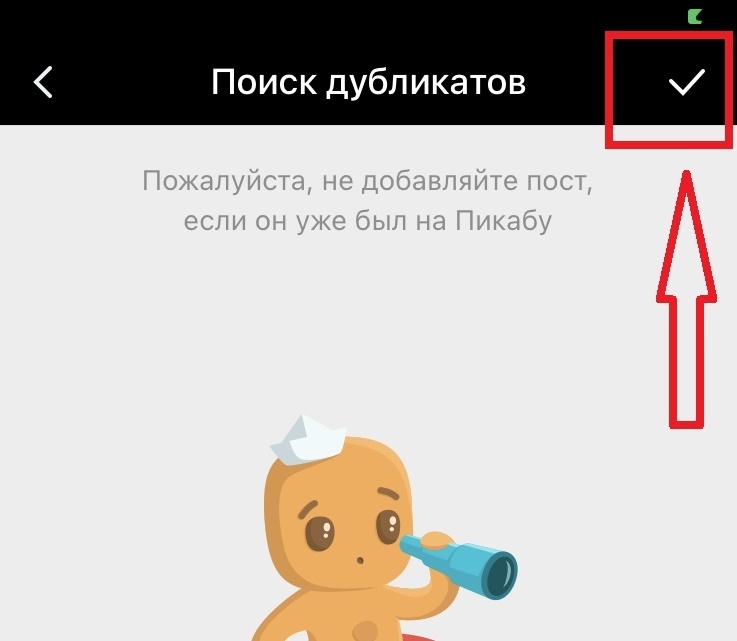Click the red upward arrow annotation
Screen dimensions: 737x641
click(686, 299)
